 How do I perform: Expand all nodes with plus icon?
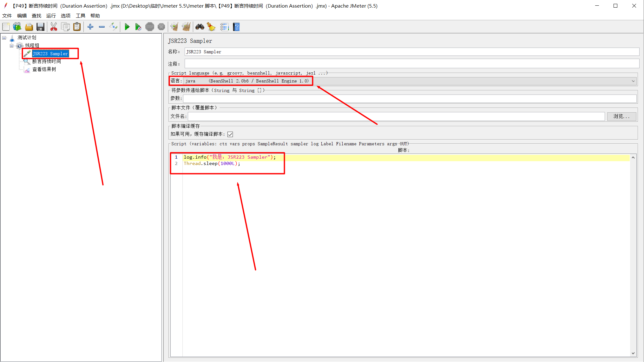tap(90, 27)
